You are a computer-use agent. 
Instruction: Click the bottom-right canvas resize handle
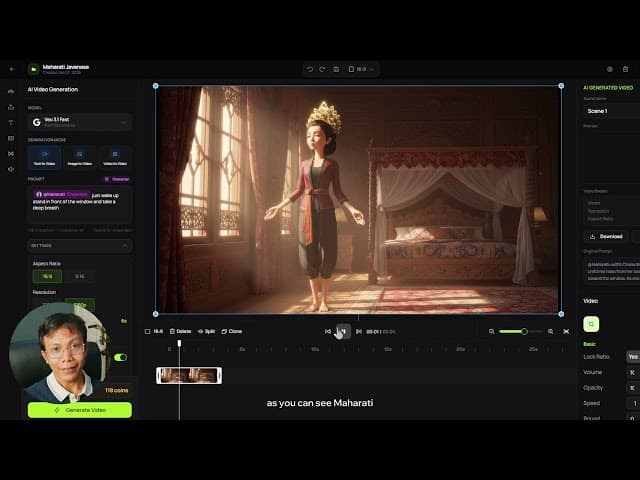(x=561, y=314)
